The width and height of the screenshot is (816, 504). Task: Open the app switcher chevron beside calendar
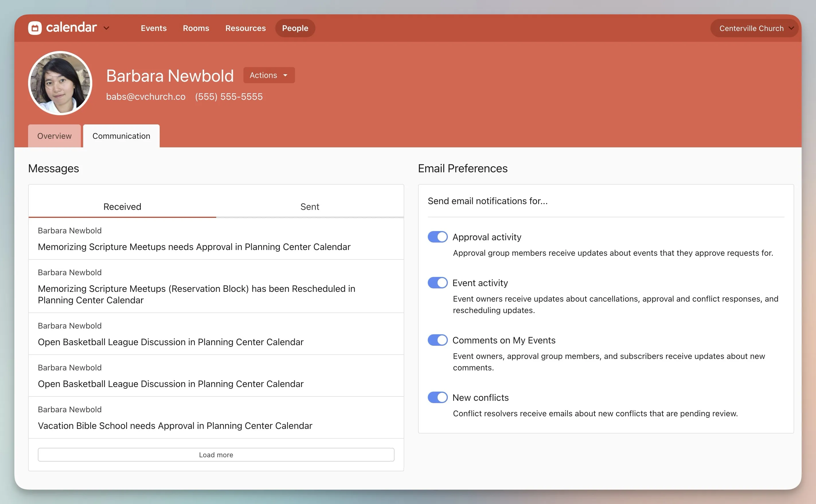[x=106, y=28]
